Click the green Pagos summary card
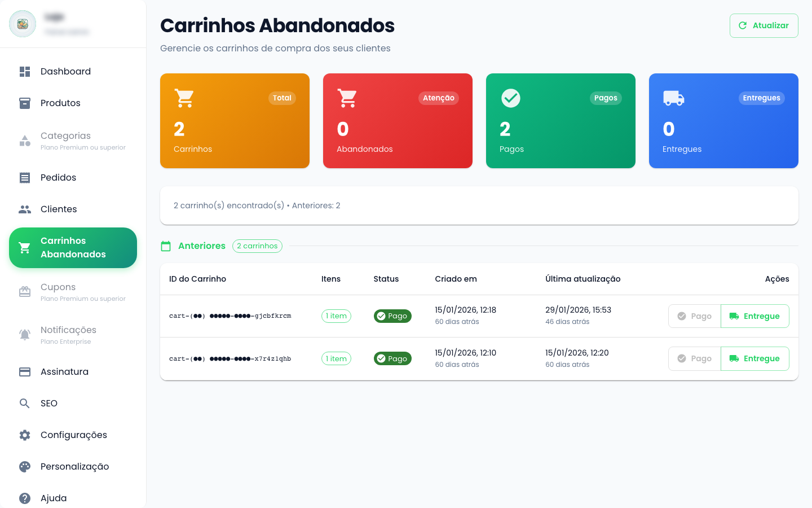 [x=561, y=120]
